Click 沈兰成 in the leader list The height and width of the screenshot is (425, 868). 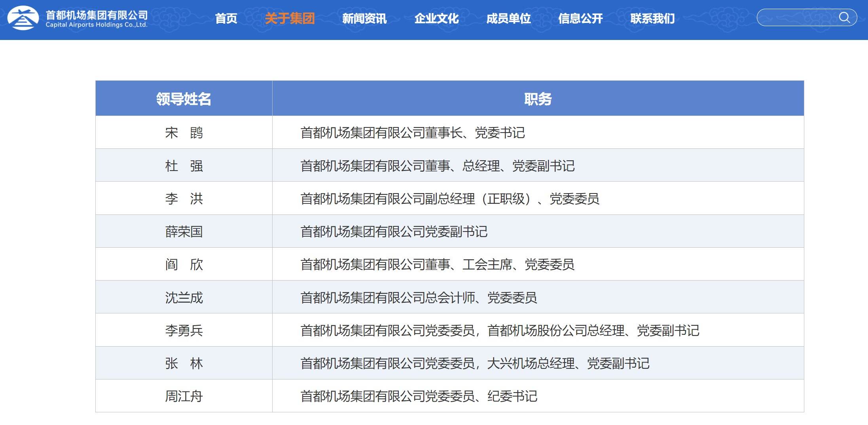click(184, 298)
